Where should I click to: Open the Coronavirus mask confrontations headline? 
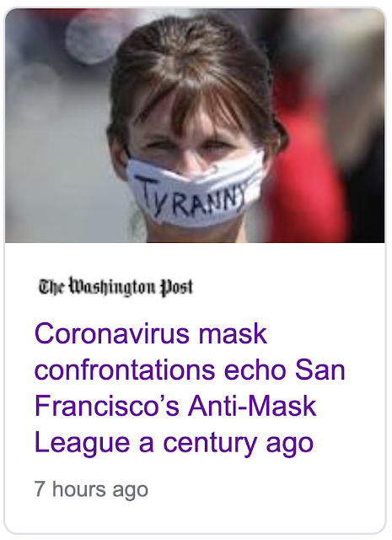190,388
